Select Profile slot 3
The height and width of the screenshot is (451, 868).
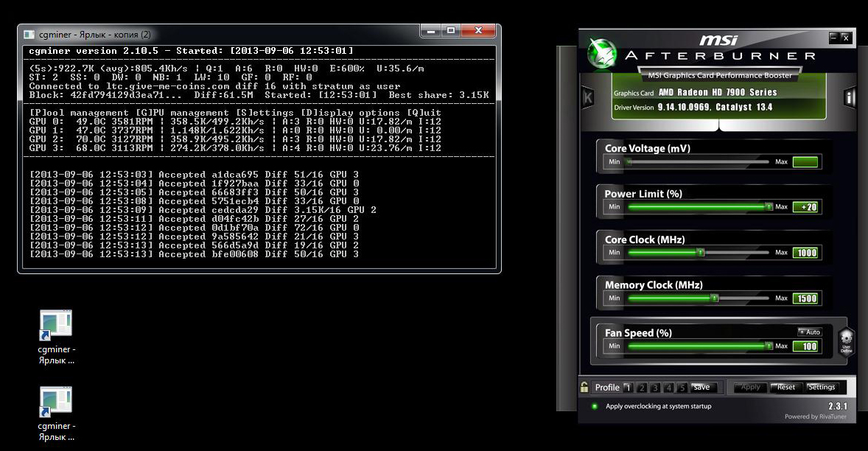655,388
